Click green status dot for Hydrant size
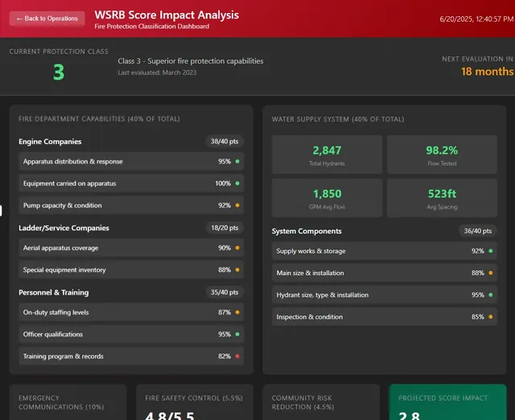 490,295
